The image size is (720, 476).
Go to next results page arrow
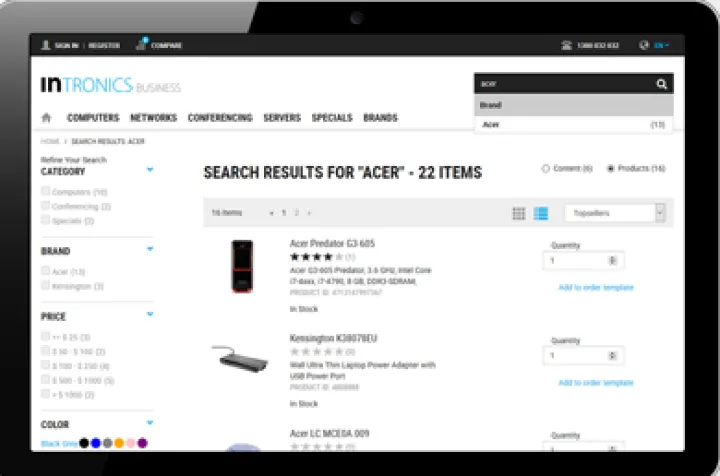click(309, 213)
